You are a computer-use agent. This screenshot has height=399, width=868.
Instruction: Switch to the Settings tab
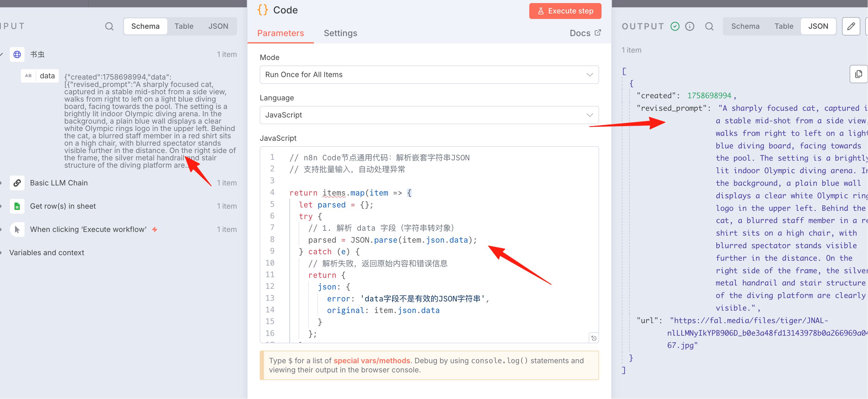(340, 33)
